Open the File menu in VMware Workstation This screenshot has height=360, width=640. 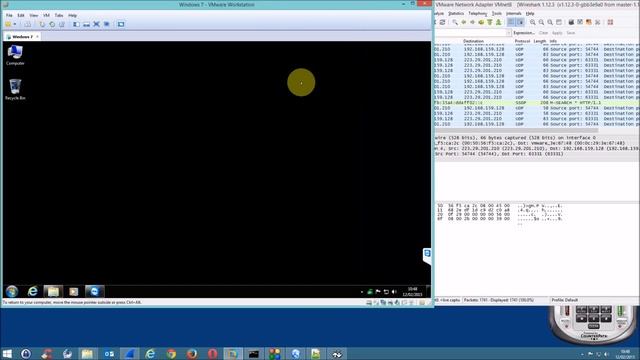9,15
